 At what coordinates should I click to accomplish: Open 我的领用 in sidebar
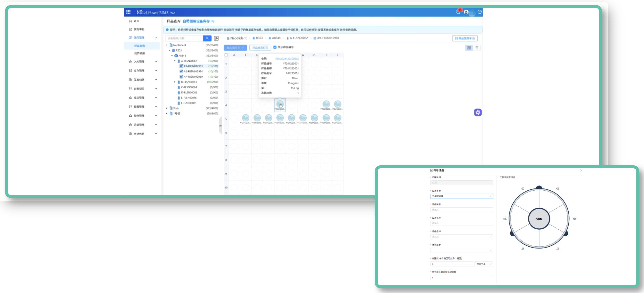point(140,53)
